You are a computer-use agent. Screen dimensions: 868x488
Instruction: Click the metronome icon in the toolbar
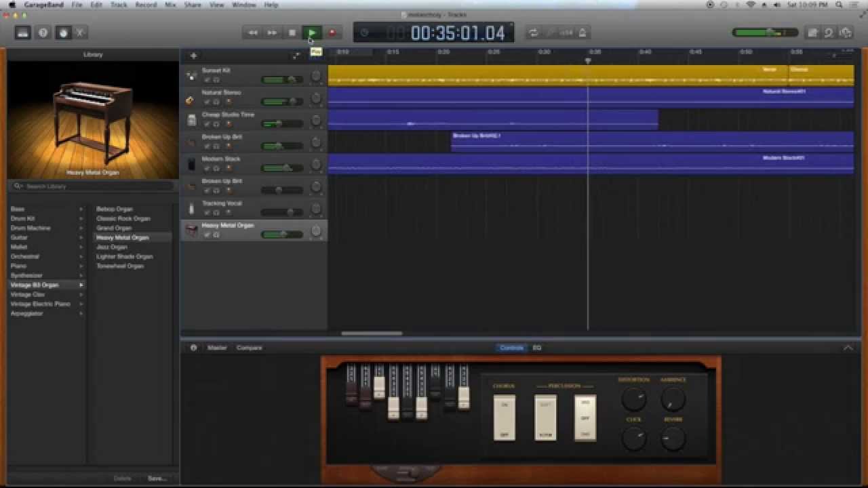click(583, 32)
